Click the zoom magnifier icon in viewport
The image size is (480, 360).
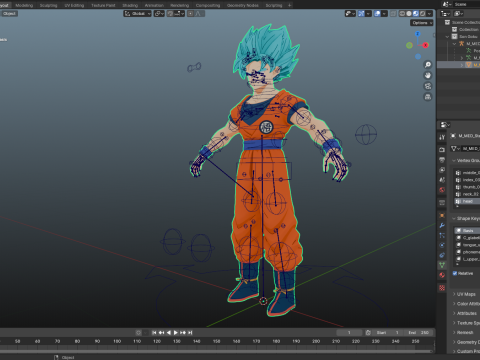pyautogui.click(x=428, y=65)
